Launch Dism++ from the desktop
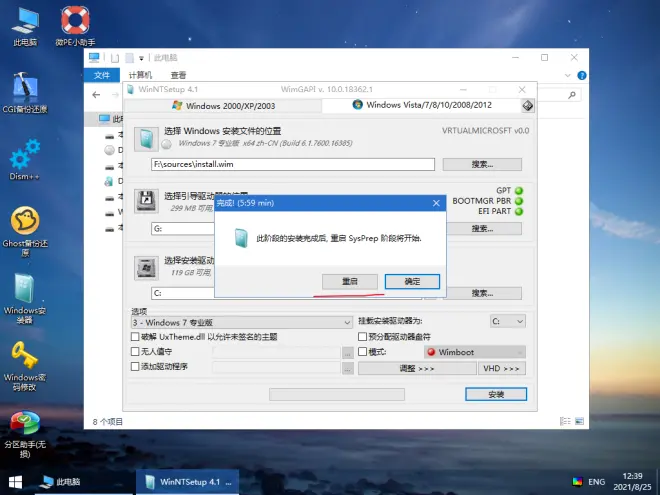 (25, 159)
